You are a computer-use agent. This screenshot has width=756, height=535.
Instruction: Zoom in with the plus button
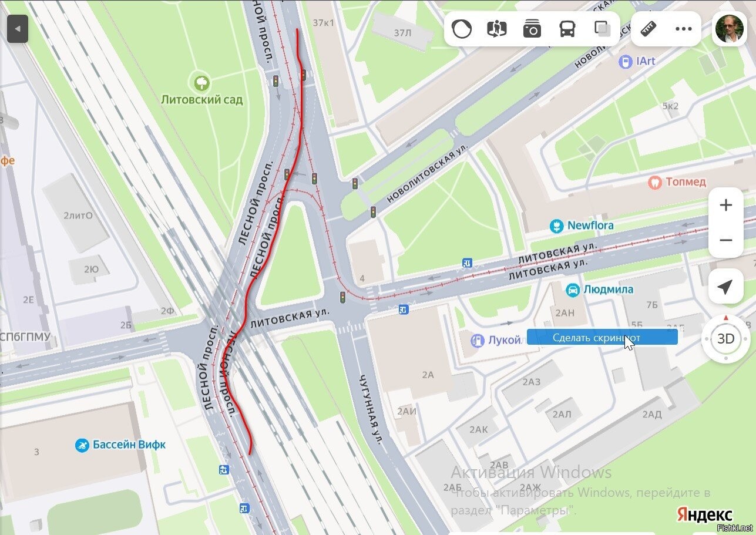tap(726, 205)
